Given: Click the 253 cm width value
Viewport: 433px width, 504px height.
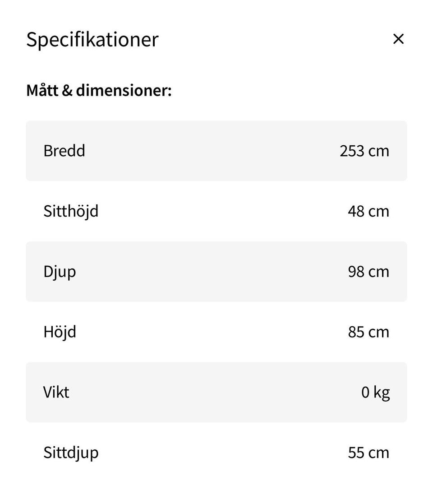Looking at the screenshot, I should pyautogui.click(x=364, y=151).
